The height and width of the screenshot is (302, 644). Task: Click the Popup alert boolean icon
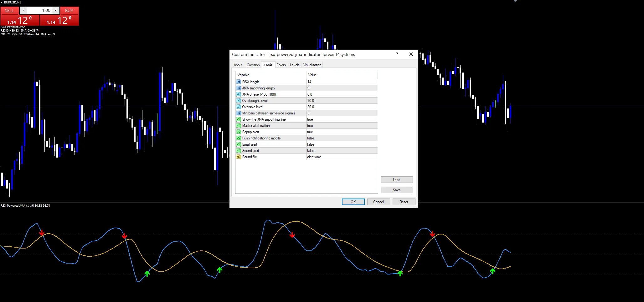(239, 132)
